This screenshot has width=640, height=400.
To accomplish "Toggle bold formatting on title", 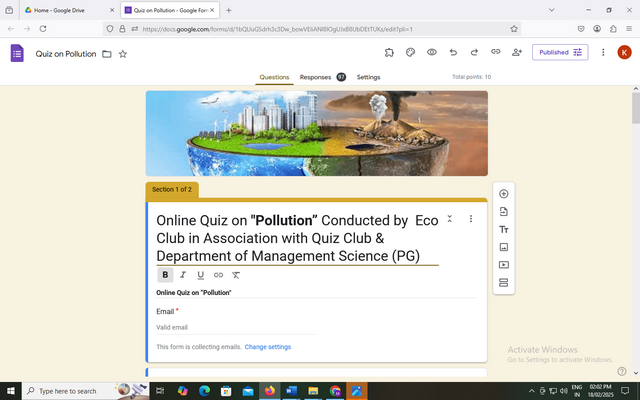I will pos(165,275).
